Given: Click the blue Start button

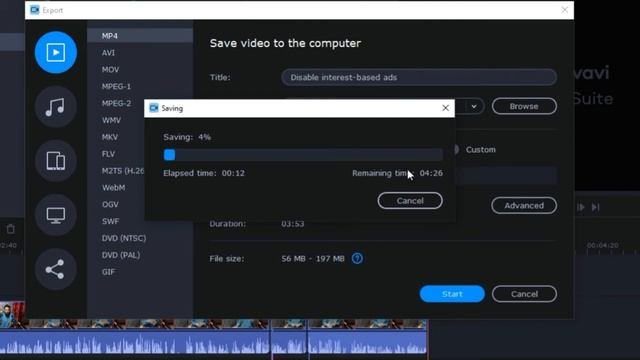Looking at the screenshot, I should click(x=452, y=294).
